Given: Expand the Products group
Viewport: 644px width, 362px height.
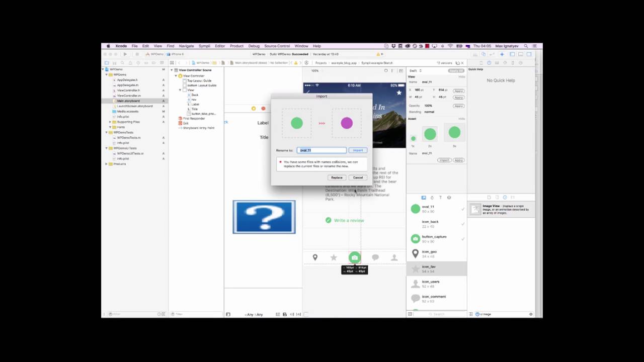Looking at the screenshot, I should pos(106,164).
